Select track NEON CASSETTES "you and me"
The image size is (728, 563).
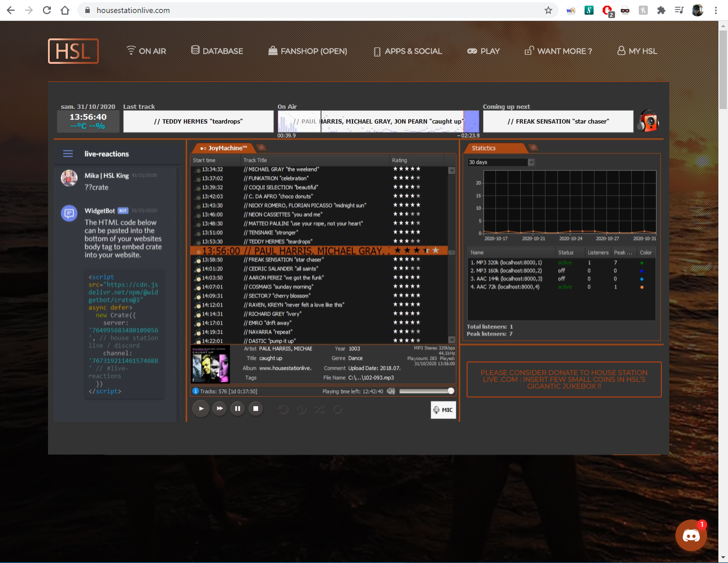[319, 215]
